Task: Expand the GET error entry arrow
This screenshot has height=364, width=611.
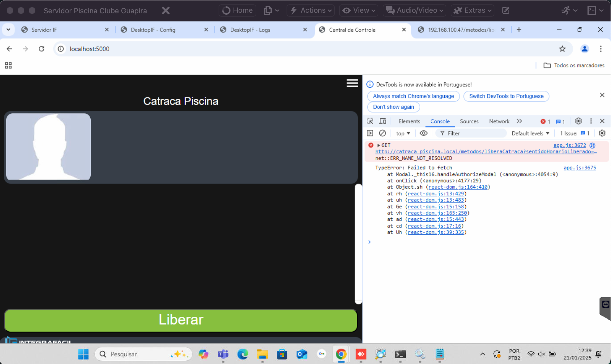Action: click(378, 145)
